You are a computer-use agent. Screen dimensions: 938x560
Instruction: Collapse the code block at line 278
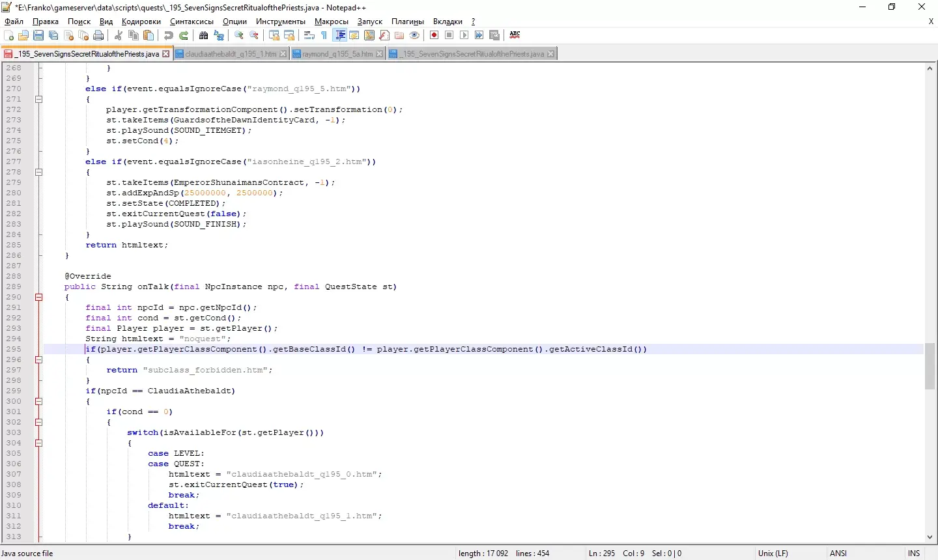38,172
